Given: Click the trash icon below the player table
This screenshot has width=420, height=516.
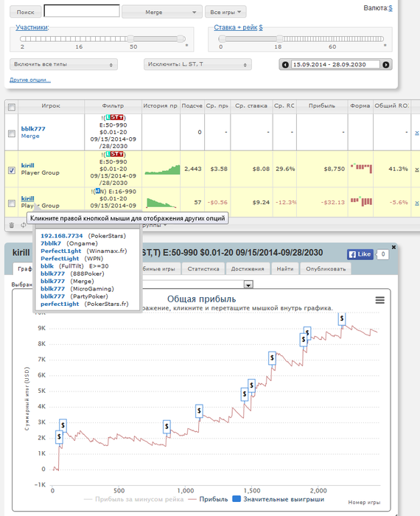Looking at the screenshot, I should (12, 225).
